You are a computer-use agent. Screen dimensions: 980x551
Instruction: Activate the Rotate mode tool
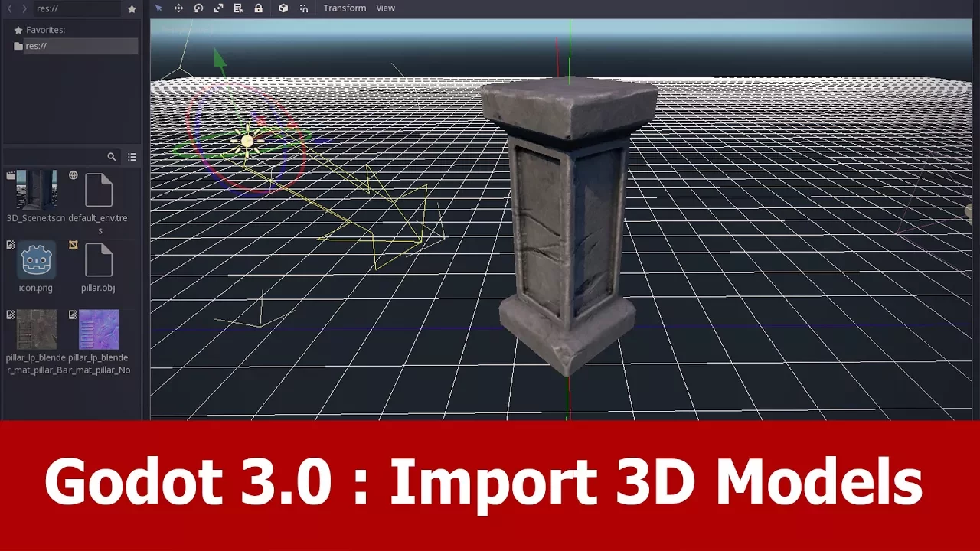[198, 8]
